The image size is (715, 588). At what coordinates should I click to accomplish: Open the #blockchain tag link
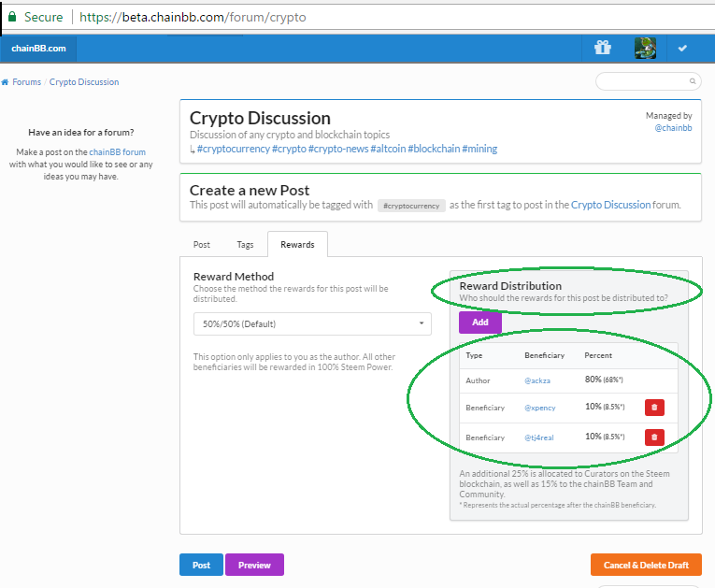(434, 149)
